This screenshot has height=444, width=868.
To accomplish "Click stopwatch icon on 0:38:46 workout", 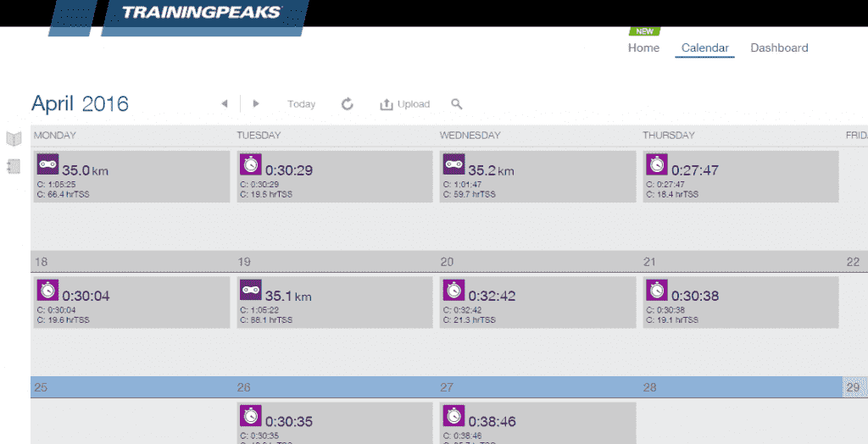I will [x=453, y=415].
